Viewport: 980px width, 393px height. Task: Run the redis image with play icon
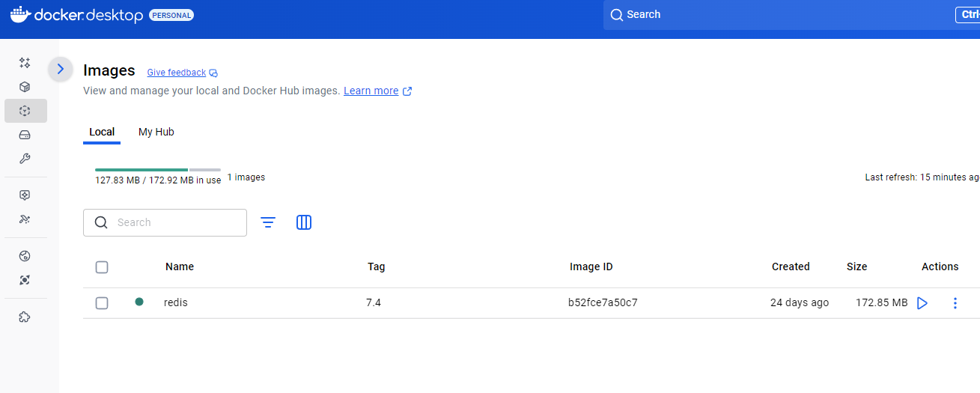pyautogui.click(x=922, y=303)
